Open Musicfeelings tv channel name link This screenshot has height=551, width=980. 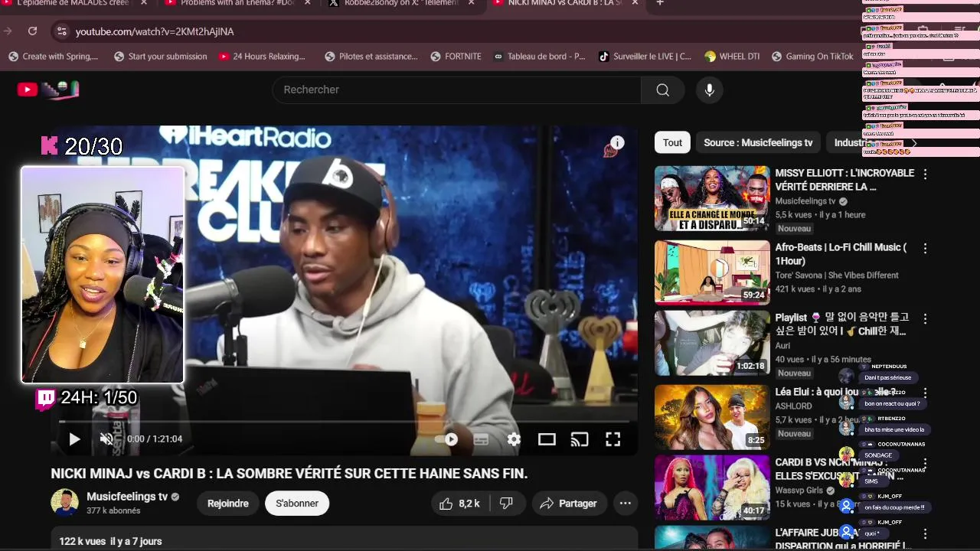pos(127,497)
